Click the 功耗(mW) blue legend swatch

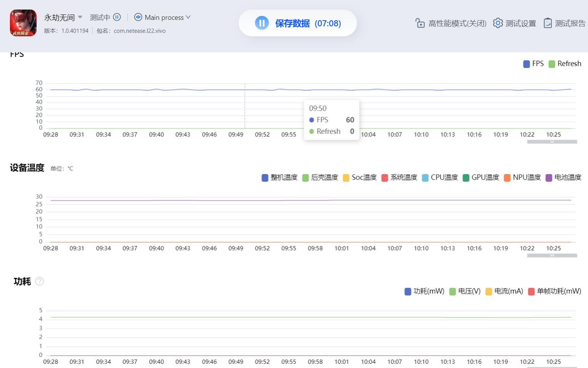pyautogui.click(x=408, y=291)
